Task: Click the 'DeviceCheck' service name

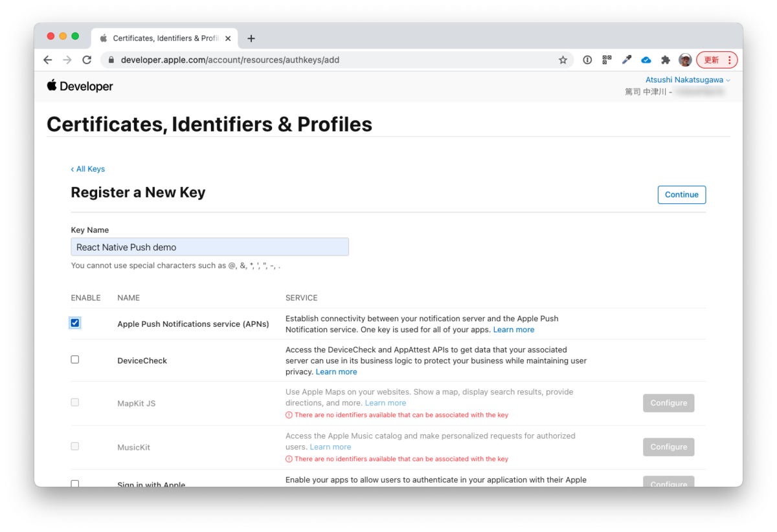Action: pyautogui.click(x=142, y=360)
